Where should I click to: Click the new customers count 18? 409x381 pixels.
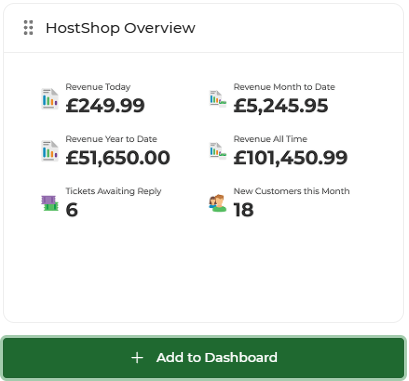tap(244, 210)
